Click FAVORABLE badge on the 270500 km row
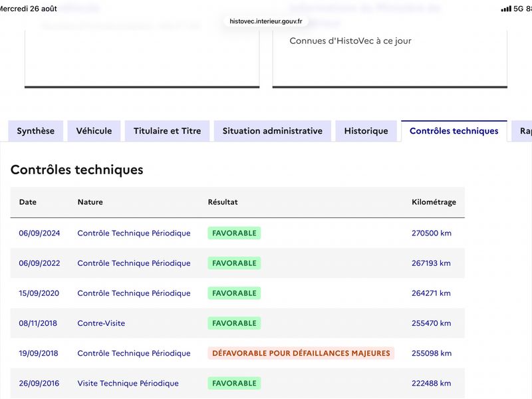The image size is (532, 399). [x=234, y=233]
